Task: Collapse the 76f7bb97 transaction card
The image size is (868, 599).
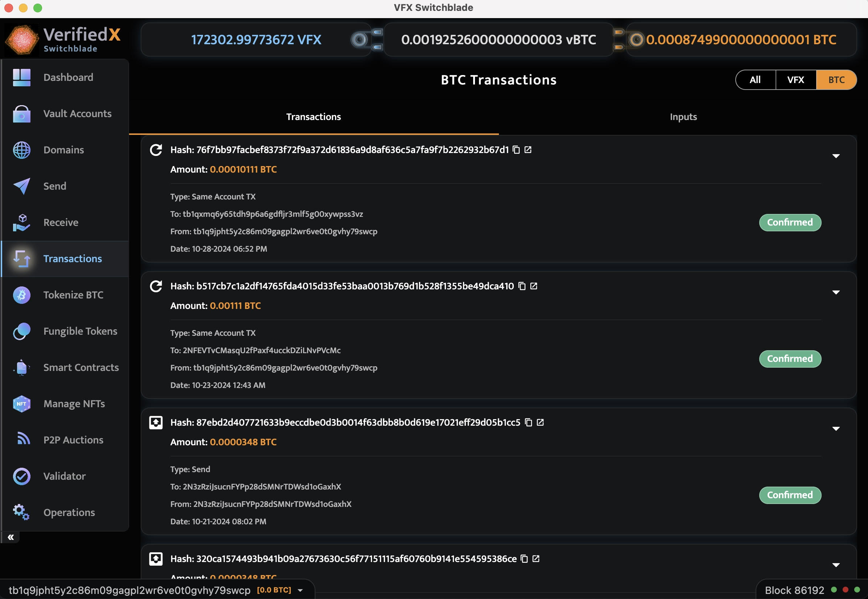Action: coord(836,156)
